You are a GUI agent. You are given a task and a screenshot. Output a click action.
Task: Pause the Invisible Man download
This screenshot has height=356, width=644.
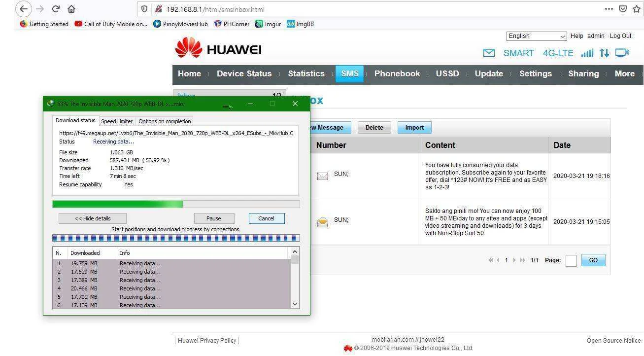click(214, 218)
